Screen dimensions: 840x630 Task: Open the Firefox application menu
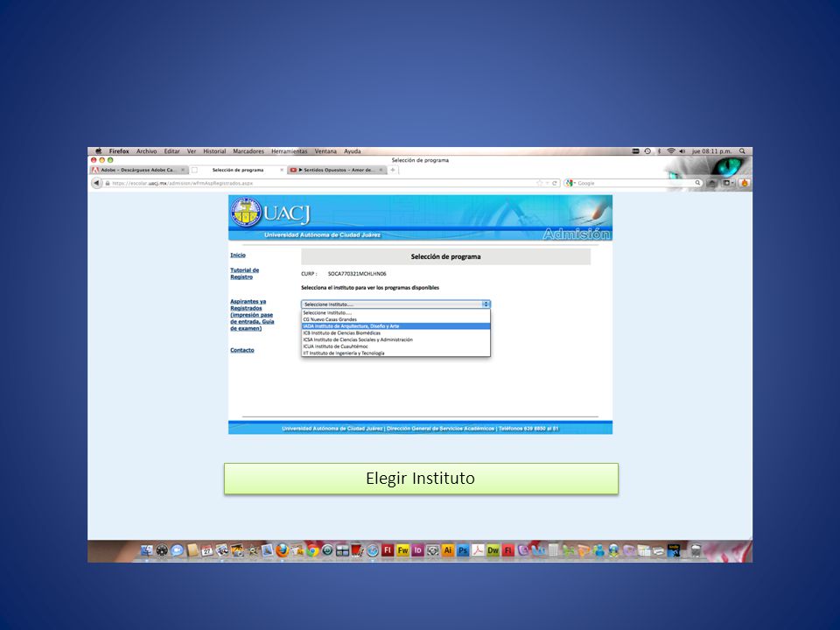(119, 151)
